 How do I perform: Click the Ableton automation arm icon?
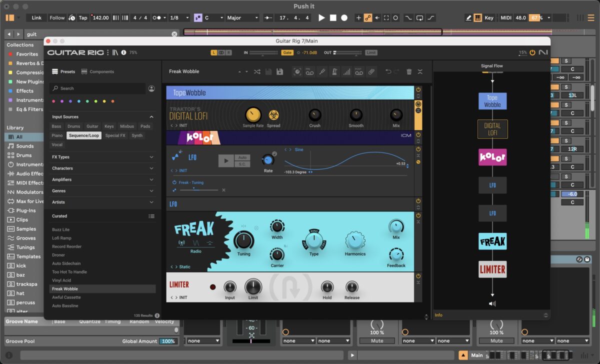pos(368,17)
